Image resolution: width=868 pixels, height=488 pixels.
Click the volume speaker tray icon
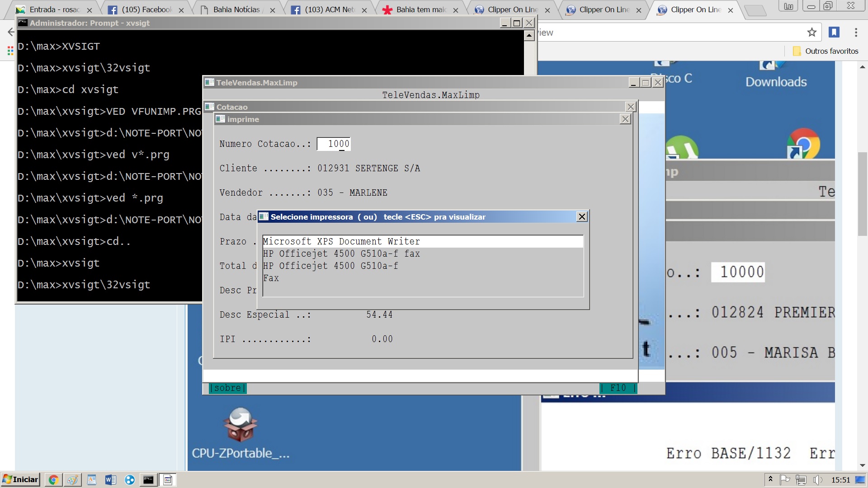coord(817,480)
